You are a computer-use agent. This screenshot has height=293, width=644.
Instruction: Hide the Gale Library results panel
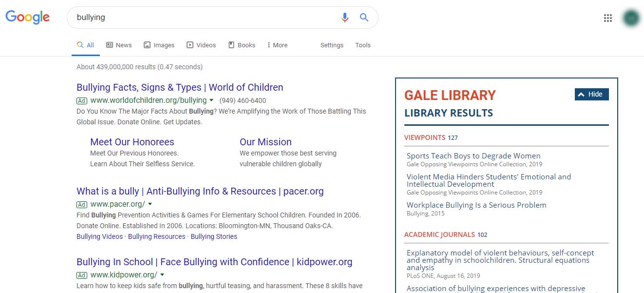pyautogui.click(x=591, y=94)
